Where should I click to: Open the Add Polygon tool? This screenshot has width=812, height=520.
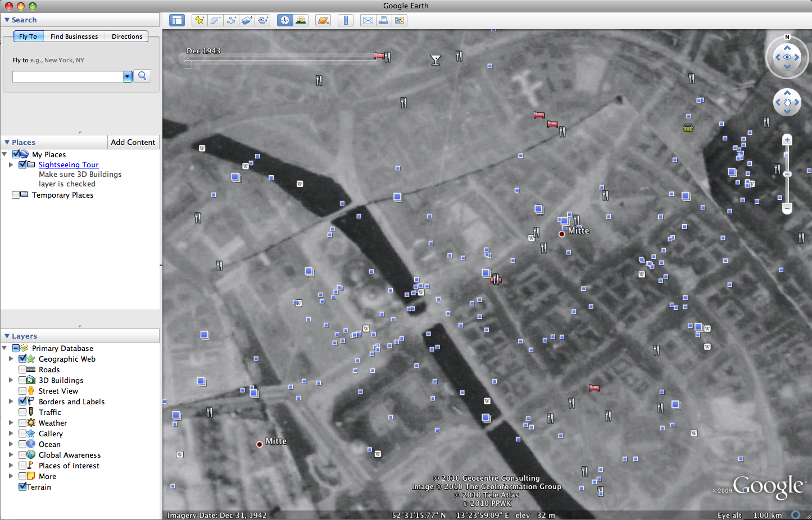click(x=215, y=20)
